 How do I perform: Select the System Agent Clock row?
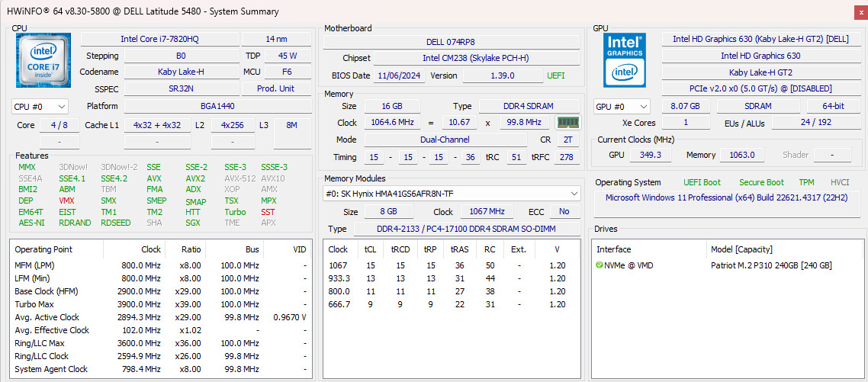point(160,369)
